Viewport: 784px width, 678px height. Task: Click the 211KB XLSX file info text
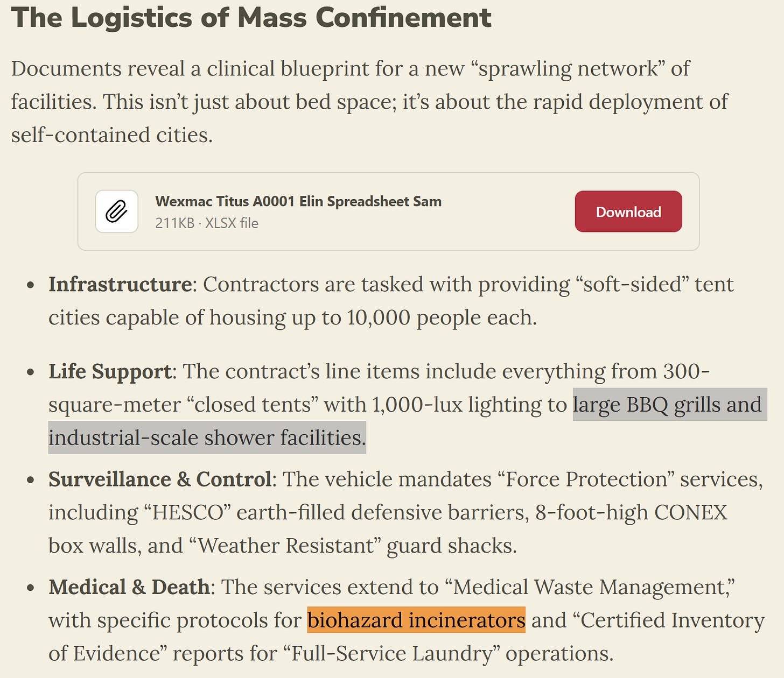(x=207, y=223)
